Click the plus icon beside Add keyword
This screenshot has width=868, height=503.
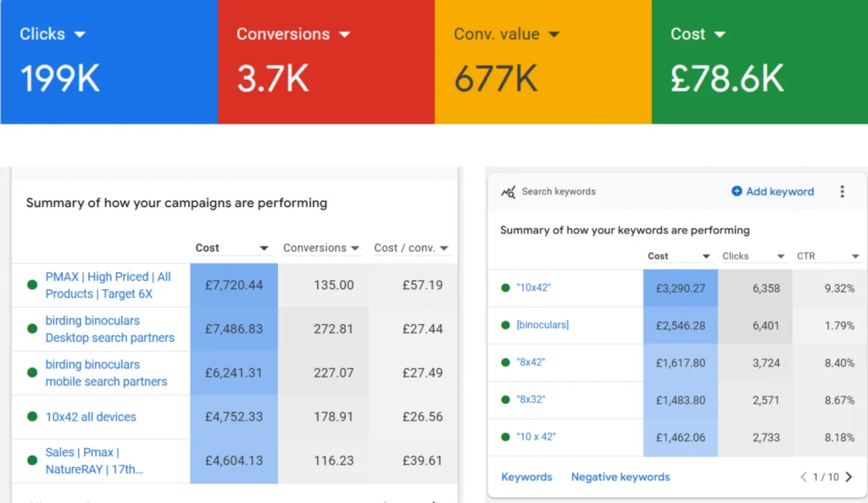coord(737,192)
